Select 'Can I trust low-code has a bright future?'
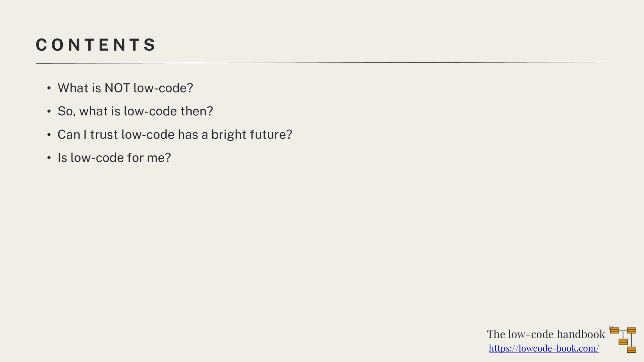 click(175, 134)
